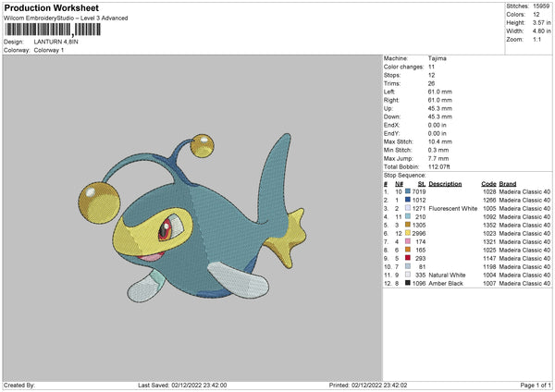Click the Fluorescent White color swatch

tap(408, 209)
